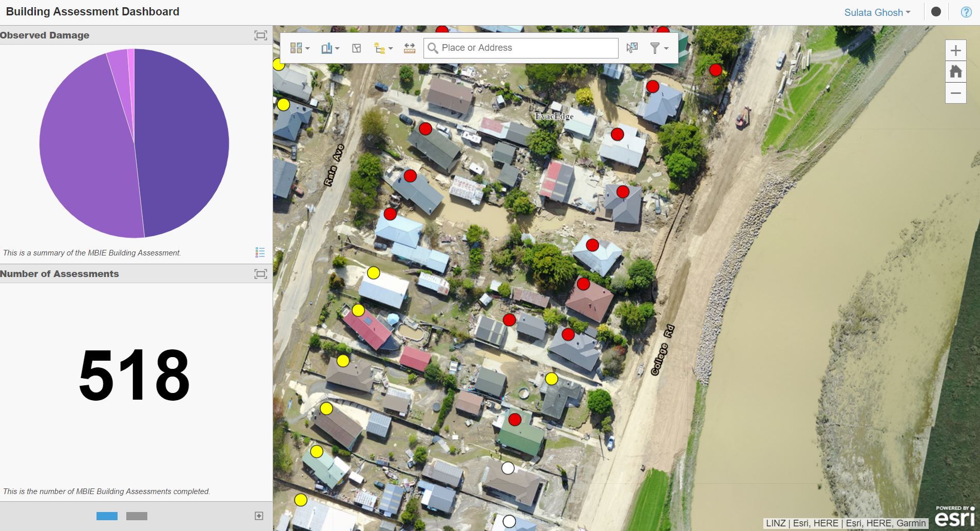Zoom in on the map
Screen dimensions: 980x531
pyautogui.click(x=955, y=50)
